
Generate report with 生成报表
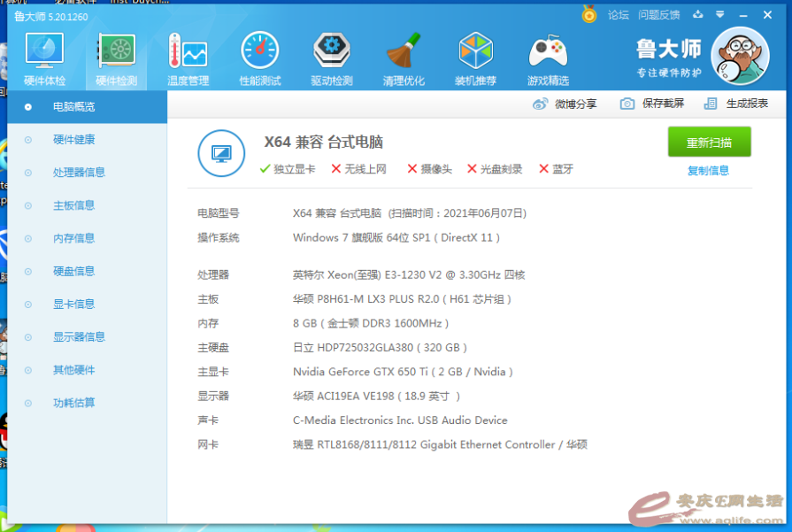736,104
